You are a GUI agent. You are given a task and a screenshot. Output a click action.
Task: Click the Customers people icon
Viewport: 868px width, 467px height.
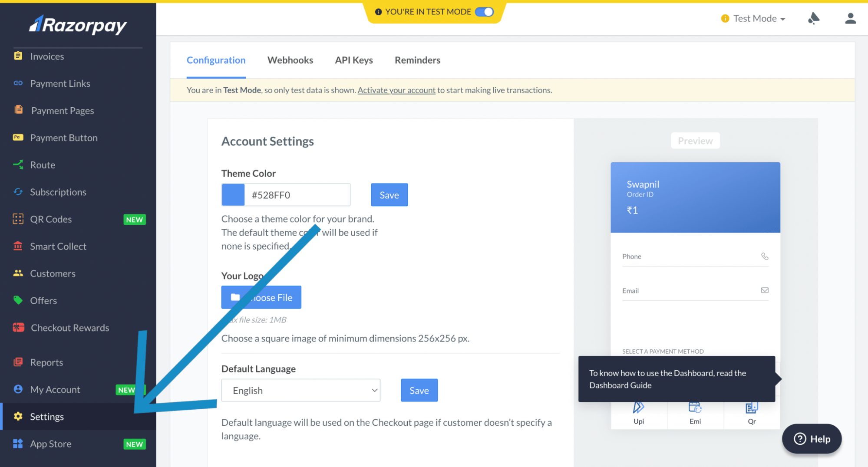pos(18,273)
